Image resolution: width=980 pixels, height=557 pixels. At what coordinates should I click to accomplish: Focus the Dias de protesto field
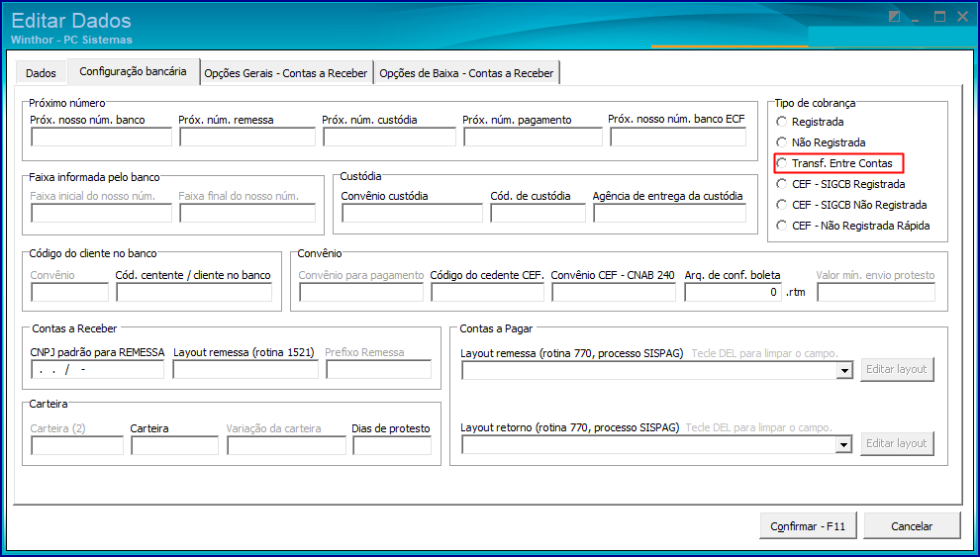392,446
